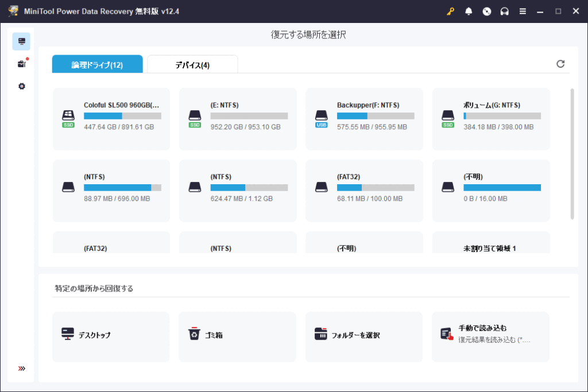Viewport: 588px width, 392px height.
Task: Open settings gear icon in sidebar
Action: [x=21, y=86]
